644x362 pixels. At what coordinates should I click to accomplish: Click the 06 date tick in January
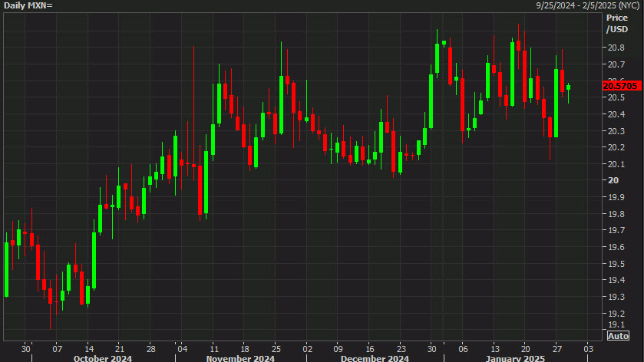[463, 349]
